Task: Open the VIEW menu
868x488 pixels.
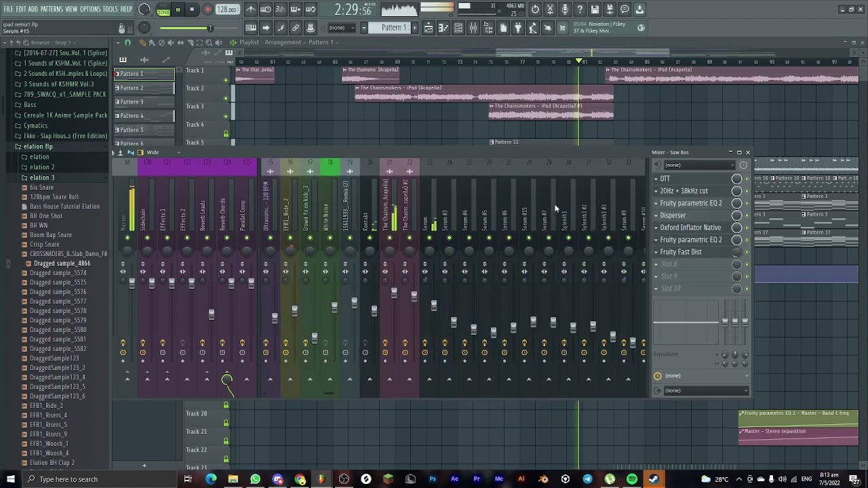Action: point(71,9)
